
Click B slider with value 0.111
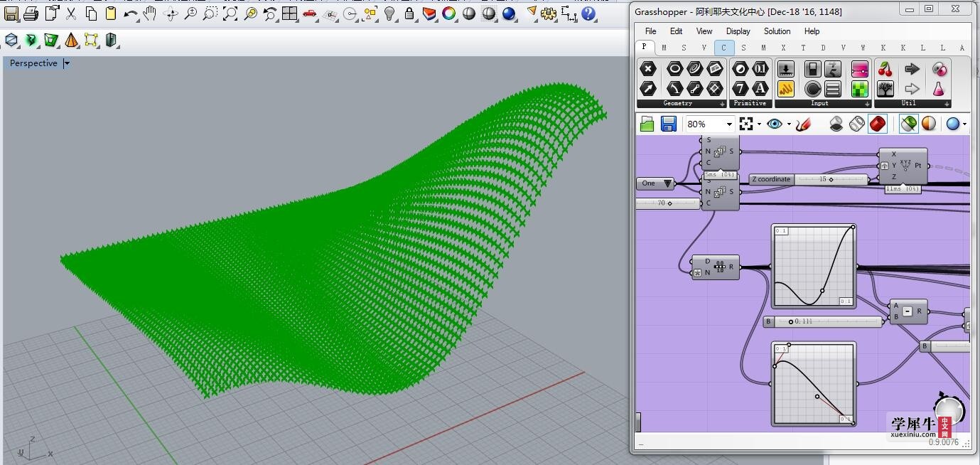[x=823, y=322]
